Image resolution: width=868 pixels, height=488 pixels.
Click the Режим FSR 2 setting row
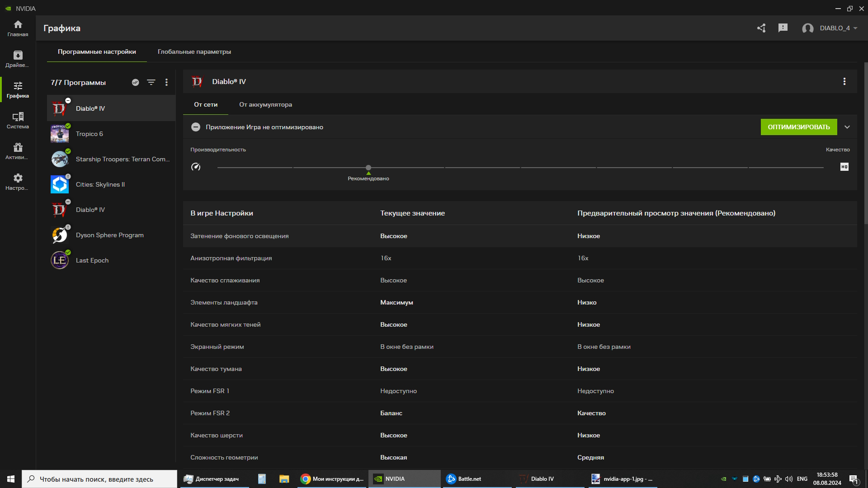pyautogui.click(x=520, y=413)
